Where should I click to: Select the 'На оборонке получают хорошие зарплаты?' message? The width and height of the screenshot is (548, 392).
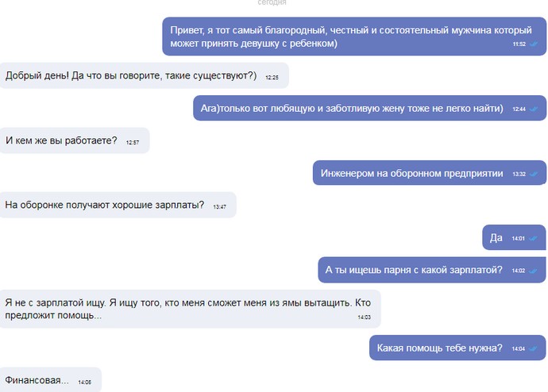pyautogui.click(x=118, y=205)
